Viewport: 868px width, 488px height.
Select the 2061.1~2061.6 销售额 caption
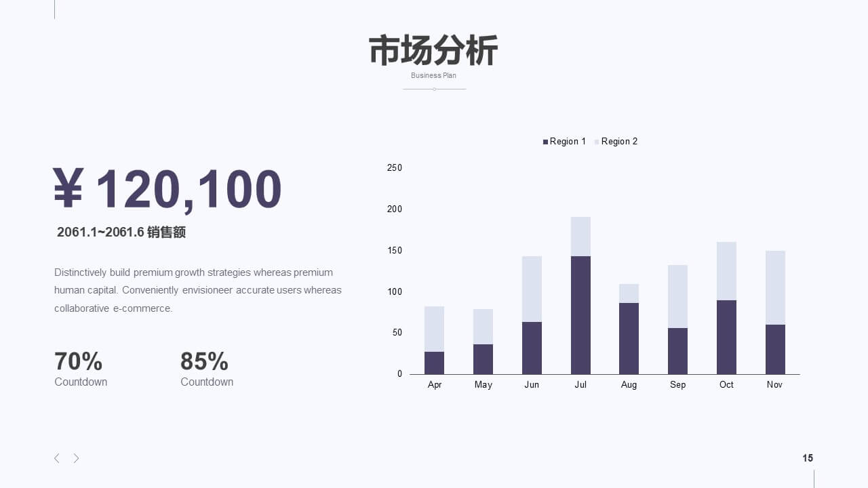(x=121, y=232)
